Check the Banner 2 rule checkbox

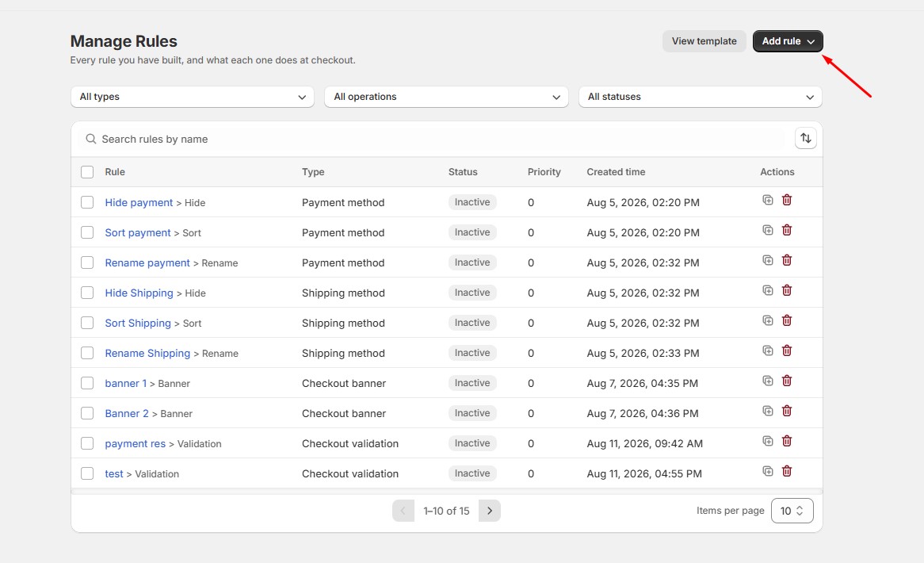click(87, 412)
